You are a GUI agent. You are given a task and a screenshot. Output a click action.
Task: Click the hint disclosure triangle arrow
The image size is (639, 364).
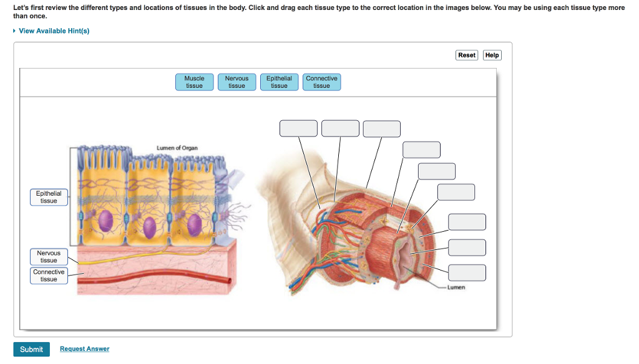15,31
